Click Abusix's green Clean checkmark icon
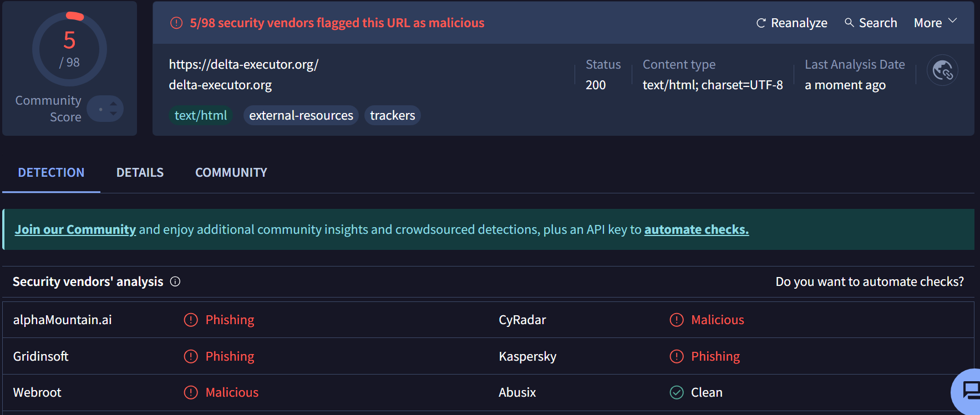 point(677,392)
